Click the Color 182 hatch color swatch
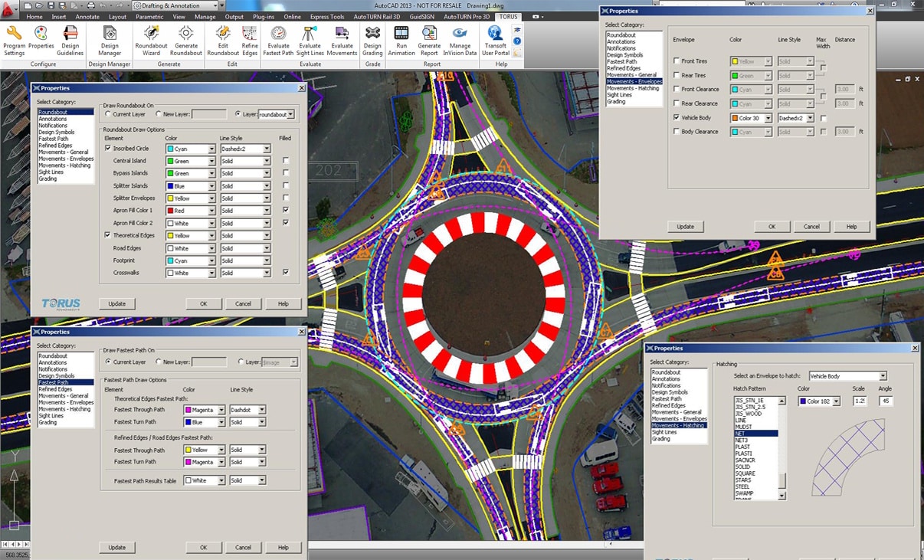 pyautogui.click(x=802, y=401)
